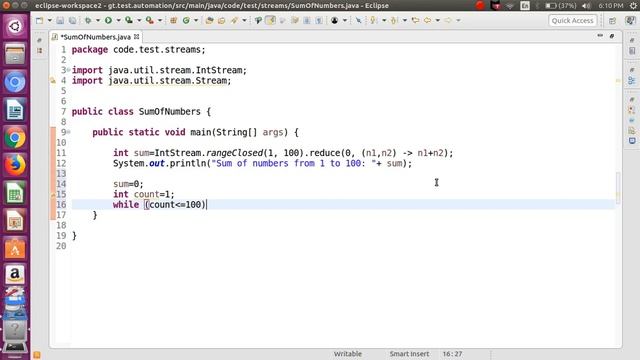Screen dimensions: 640x360
Task: Save the file with the Save icon
Action: tap(60, 20)
